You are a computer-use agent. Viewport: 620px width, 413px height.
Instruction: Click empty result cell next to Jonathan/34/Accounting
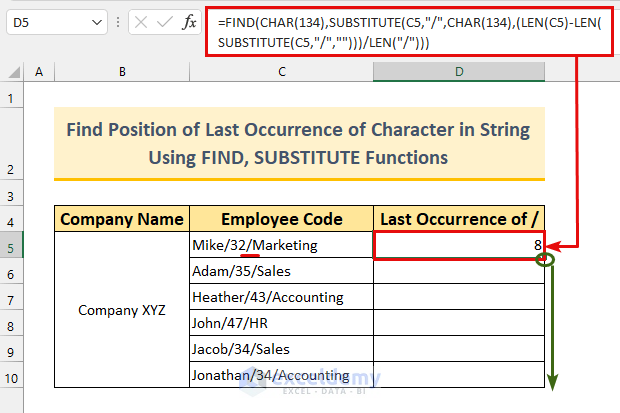pyautogui.click(x=459, y=375)
